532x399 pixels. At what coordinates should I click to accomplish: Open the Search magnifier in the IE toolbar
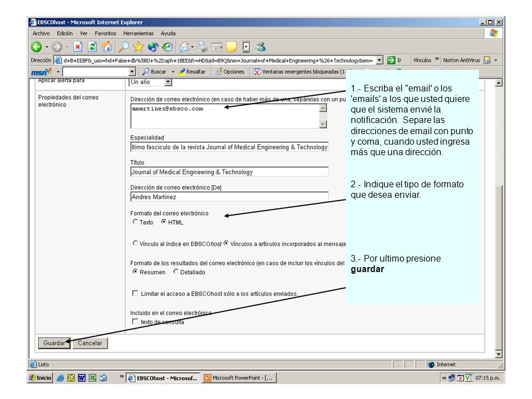click(124, 47)
